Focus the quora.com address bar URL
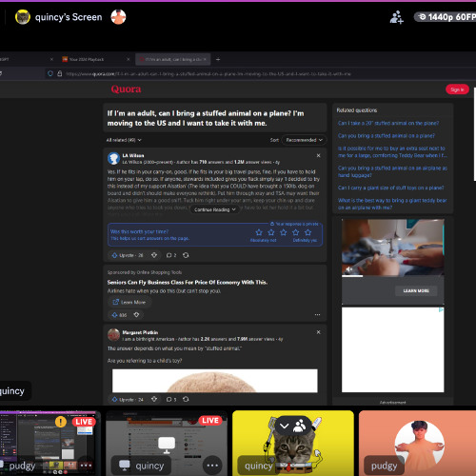This screenshot has height=476, width=476. [208, 74]
